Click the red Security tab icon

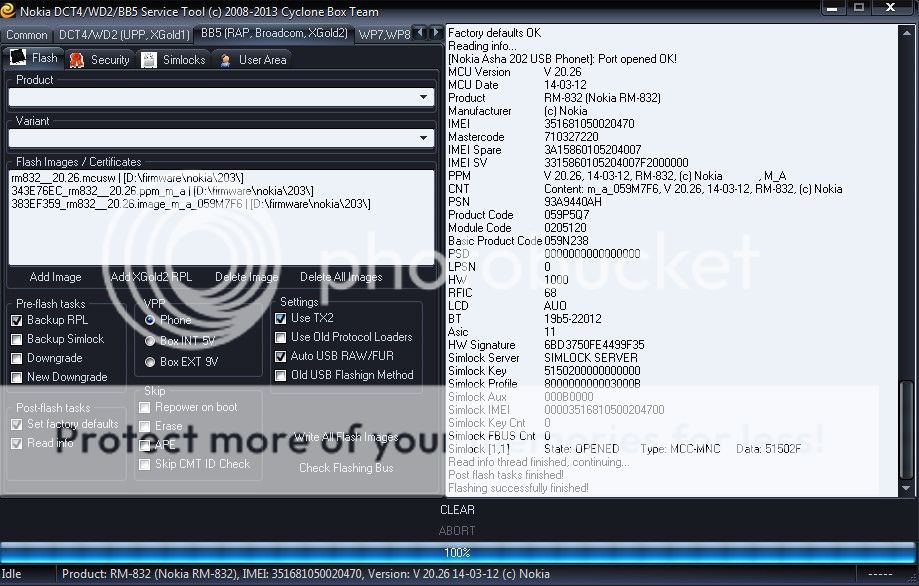(77, 60)
